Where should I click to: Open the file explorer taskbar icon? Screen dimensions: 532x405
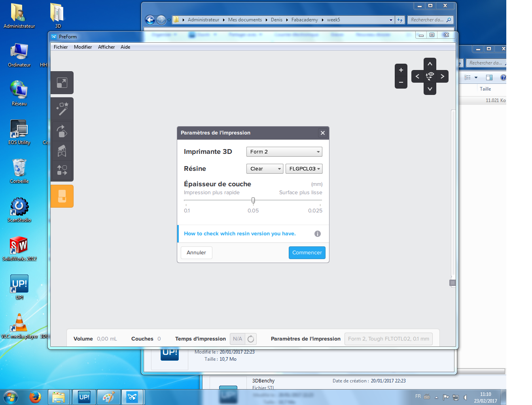tap(59, 397)
